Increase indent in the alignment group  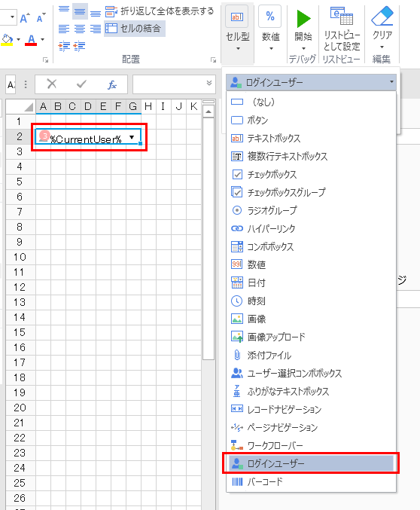point(65,46)
